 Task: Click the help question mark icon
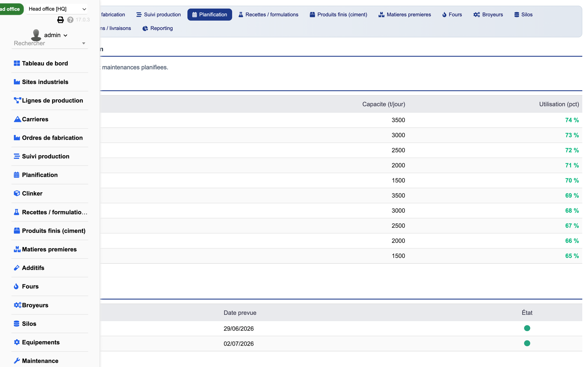[70, 20]
